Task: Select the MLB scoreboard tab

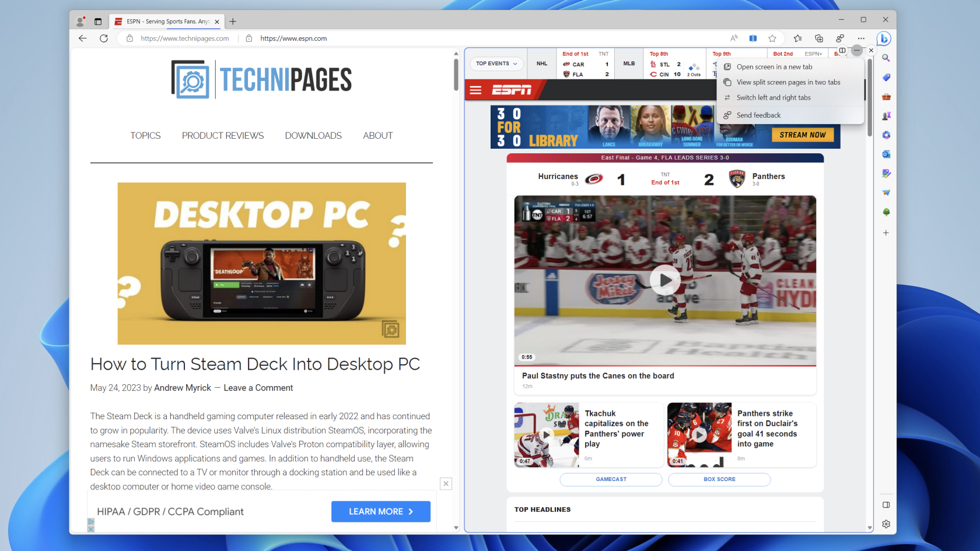Action: pyautogui.click(x=629, y=64)
